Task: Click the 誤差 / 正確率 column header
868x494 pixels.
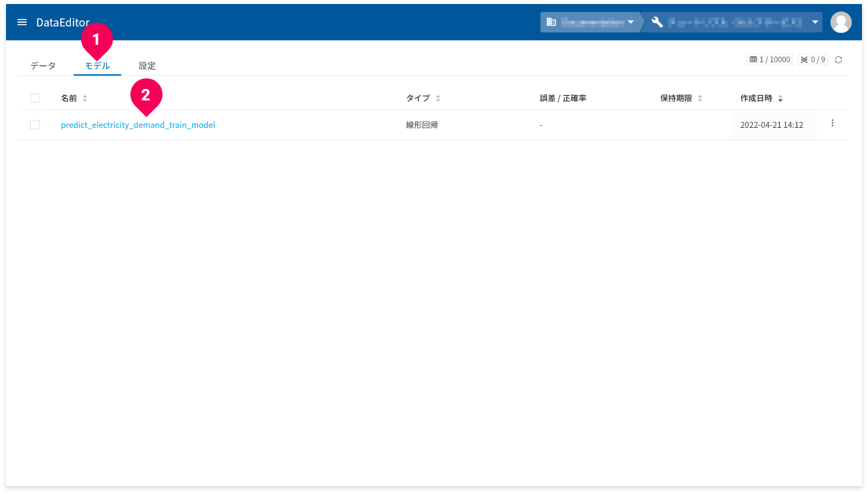Action: coord(563,98)
